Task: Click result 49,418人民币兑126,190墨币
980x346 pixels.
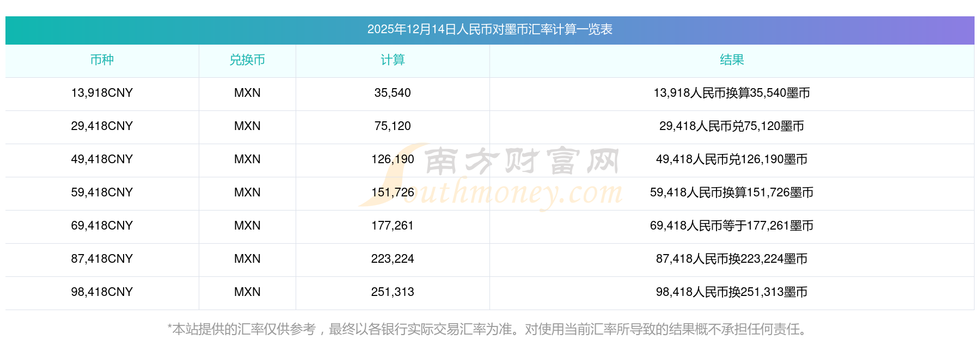Action: pos(732,159)
